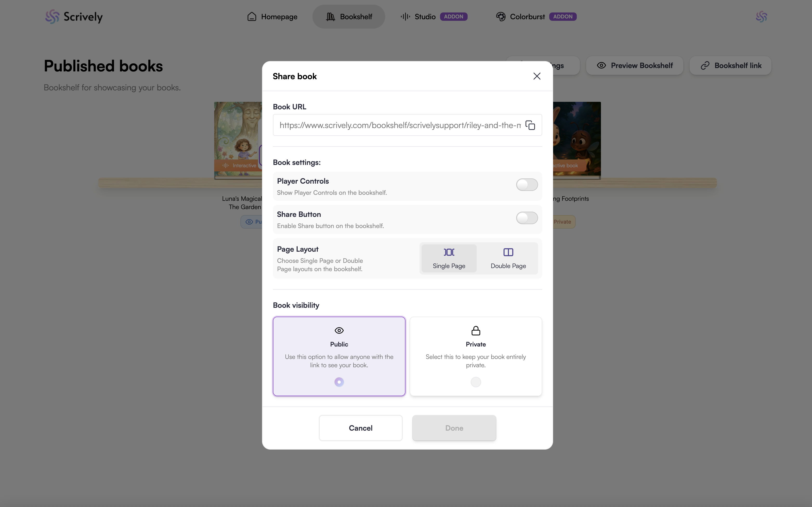Click the lock icon in Private card

tap(475, 331)
